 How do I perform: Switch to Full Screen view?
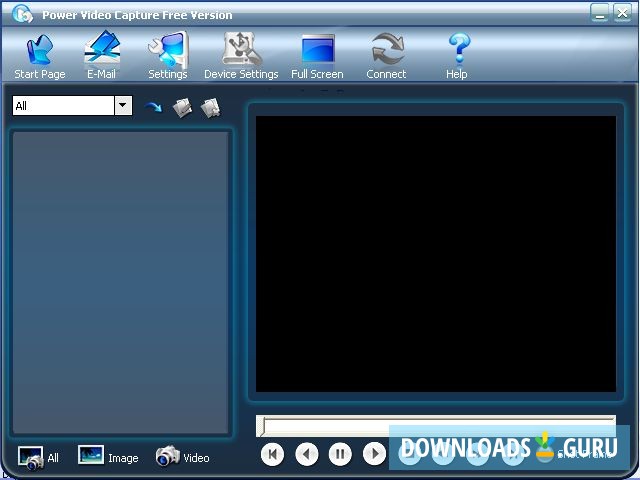point(318,56)
